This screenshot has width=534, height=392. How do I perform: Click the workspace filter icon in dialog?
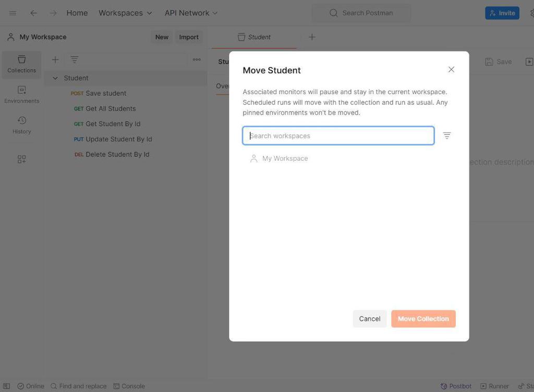pyautogui.click(x=447, y=136)
